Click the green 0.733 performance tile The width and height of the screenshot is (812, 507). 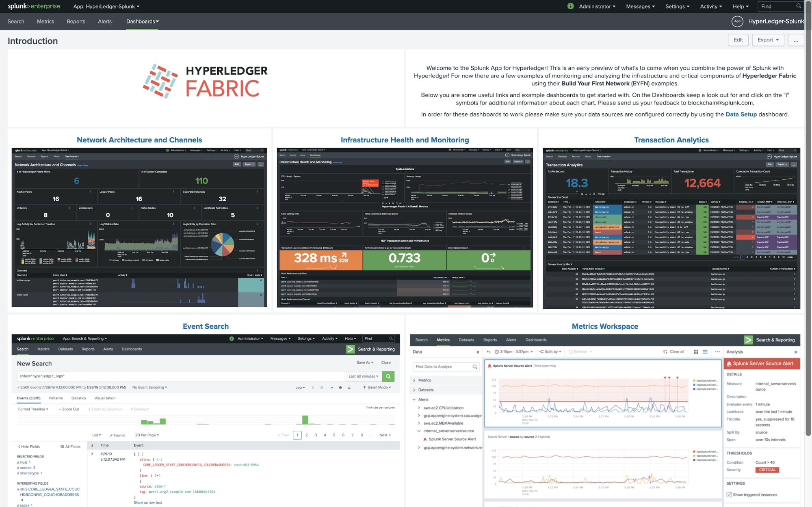click(404, 260)
